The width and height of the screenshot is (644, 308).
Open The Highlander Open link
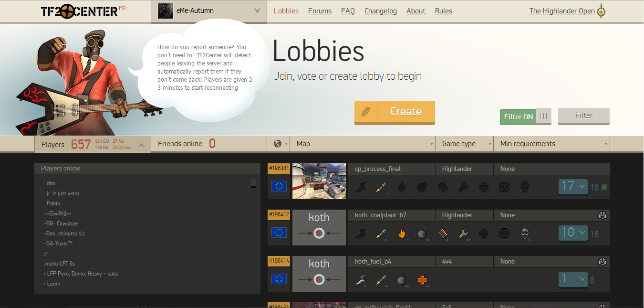point(562,11)
